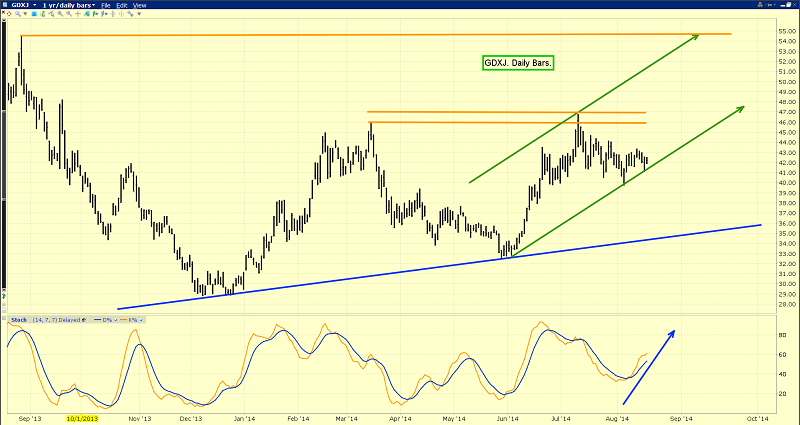Click the settings icon after the Delayed text

coord(84,320)
